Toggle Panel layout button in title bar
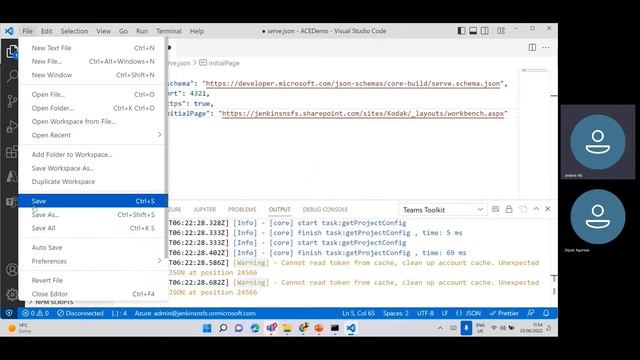640x360 pixels. point(473,31)
